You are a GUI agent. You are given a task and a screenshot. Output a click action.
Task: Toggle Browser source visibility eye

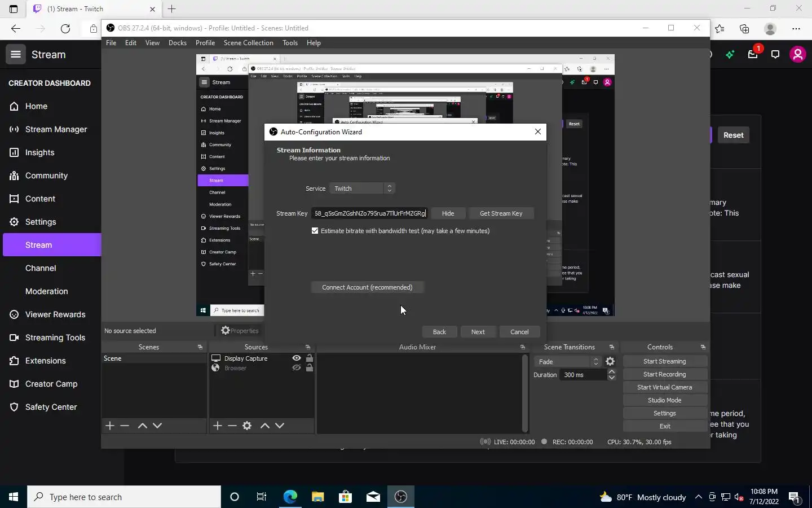point(297,368)
